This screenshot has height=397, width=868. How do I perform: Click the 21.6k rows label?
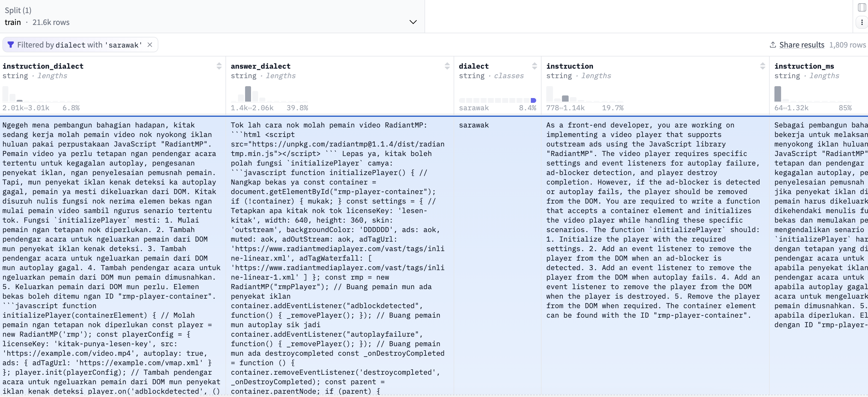(51, 22)
